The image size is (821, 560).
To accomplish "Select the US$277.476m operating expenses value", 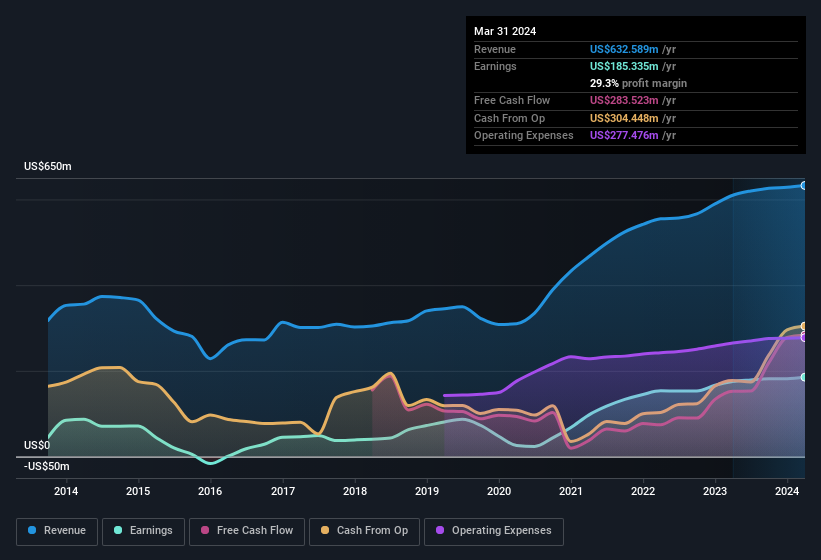I will [x=625, y=135].
